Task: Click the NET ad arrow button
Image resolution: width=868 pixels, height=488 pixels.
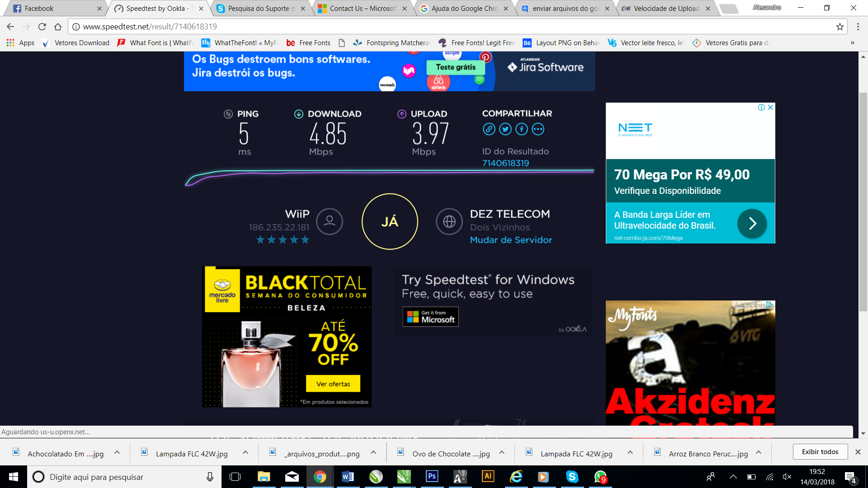Action: tap(752, 223)
